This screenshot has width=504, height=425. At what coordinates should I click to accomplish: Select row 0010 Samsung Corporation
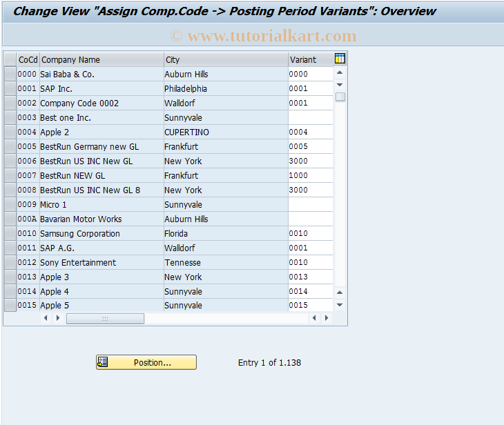point(10,233)
